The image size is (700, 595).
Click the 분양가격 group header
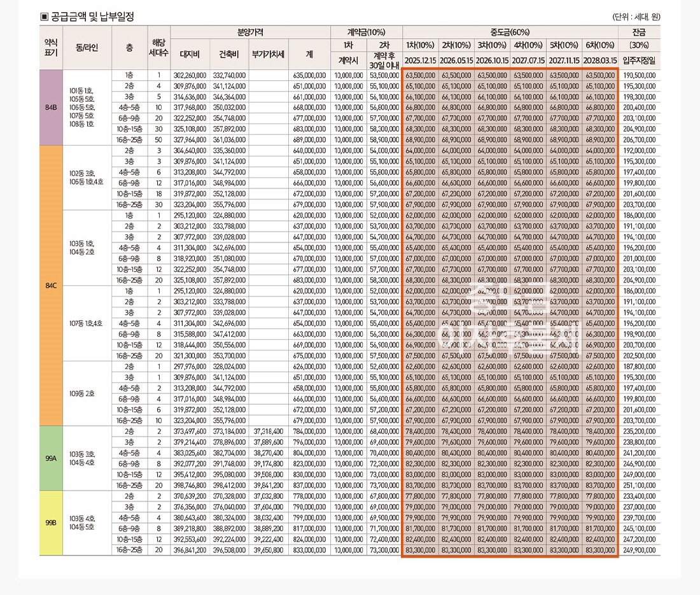click(x=250, y=32)
